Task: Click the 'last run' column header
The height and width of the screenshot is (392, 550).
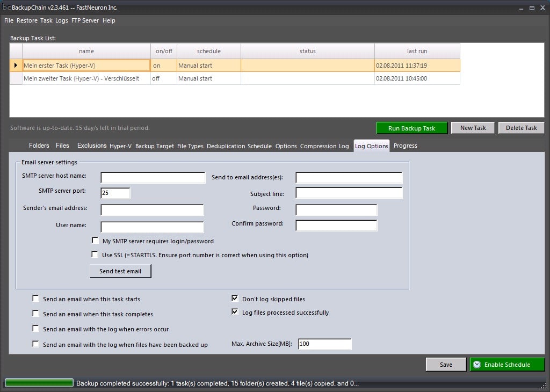Action: [417, 51]
